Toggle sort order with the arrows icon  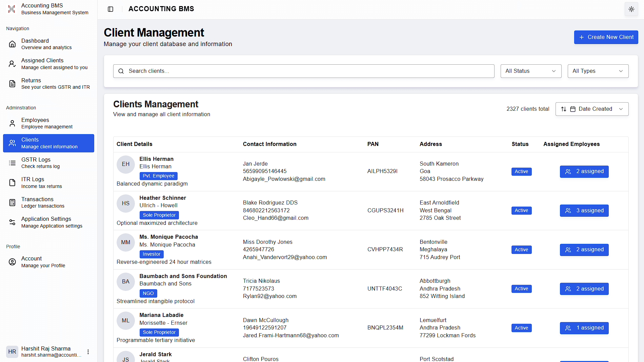click(564, 109)
